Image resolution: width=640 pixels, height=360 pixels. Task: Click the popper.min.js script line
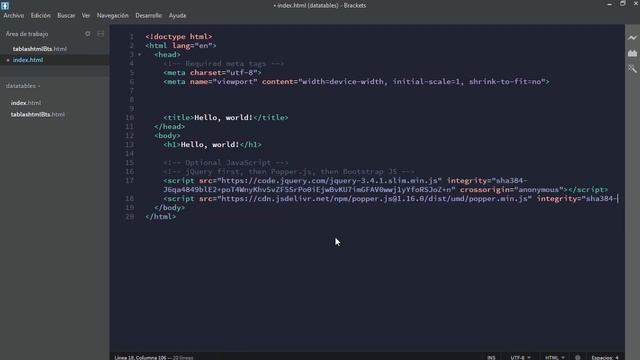(x=391, y=199)
